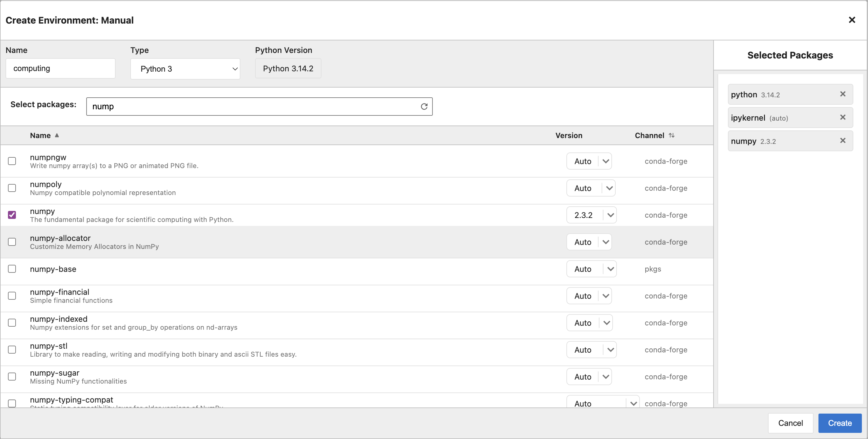Select the numpy-base package name
The height and width of the screenshot is (439, 868).
[x=53, y=269]
